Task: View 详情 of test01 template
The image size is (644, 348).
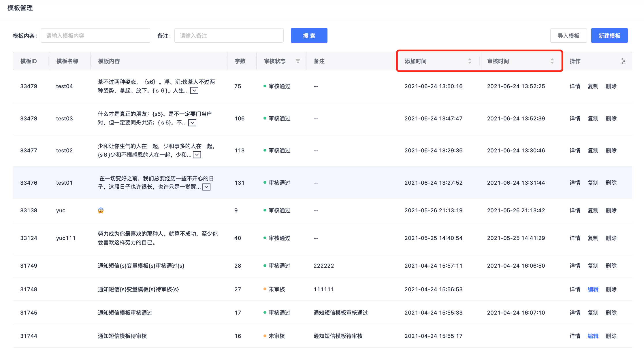Action: click(575, 183)
